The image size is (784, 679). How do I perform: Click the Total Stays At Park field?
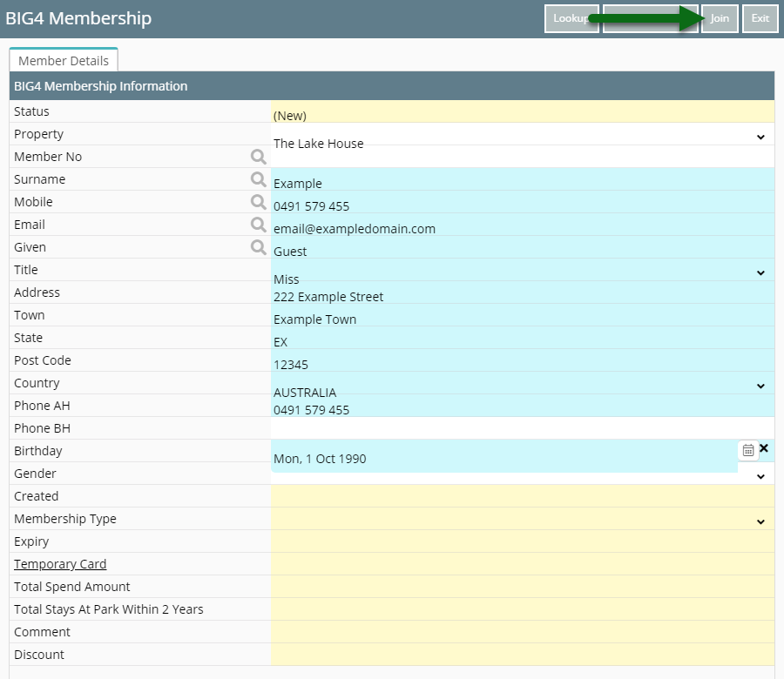(x=523, y=609)
